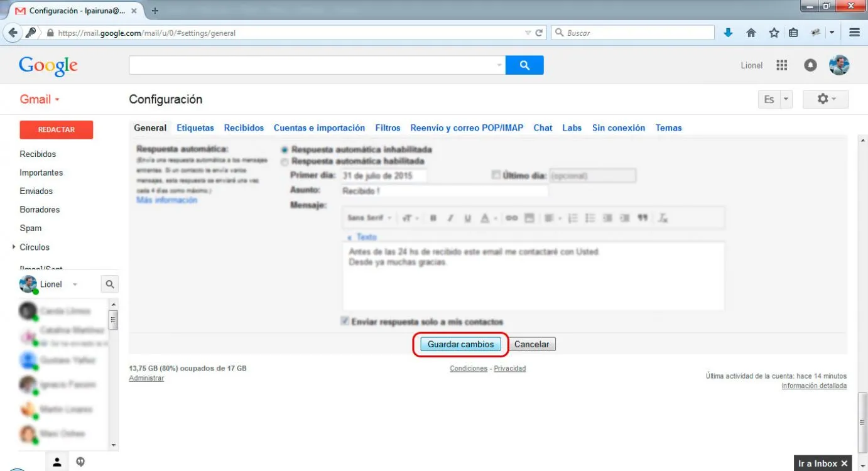Search chat contacts with magnifier icon
This screenshot has height=471, width=868.
[x=110, y=284]
